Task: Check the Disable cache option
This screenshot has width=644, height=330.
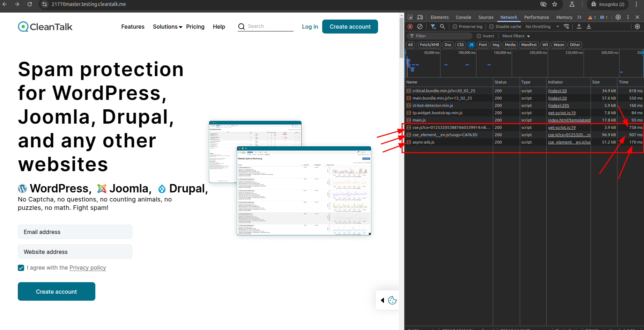Action: pyautogui.click(x=491, y=27)
